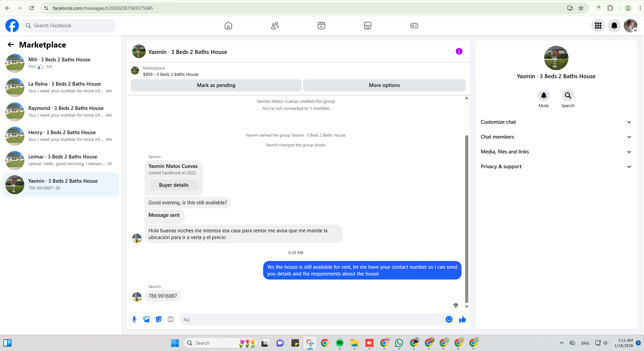The width and height of the screenshot is (644, 351).
Task: Open browser three-dot menu
Action: click(640, 8)
